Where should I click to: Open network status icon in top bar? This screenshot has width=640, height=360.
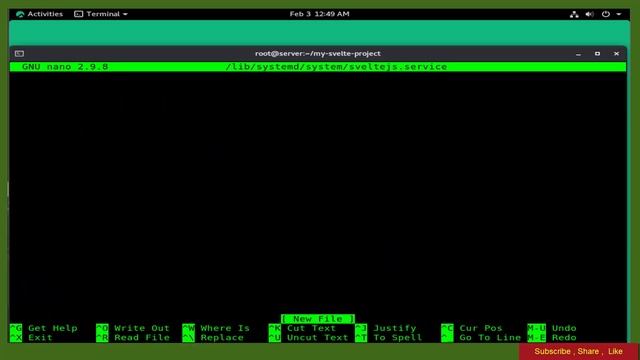point(574,14)
